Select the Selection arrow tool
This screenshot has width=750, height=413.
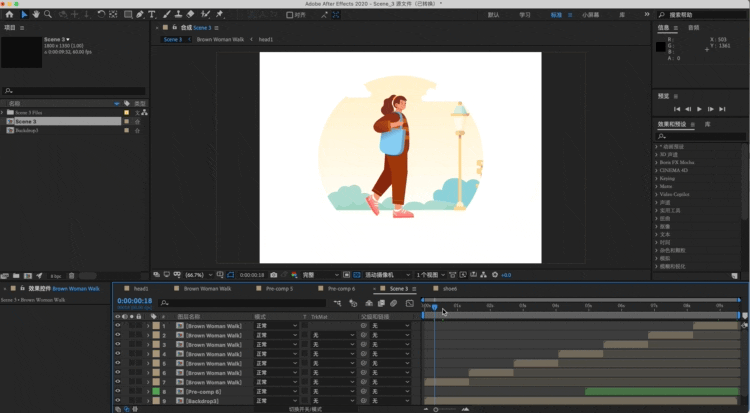pos(24,15)
